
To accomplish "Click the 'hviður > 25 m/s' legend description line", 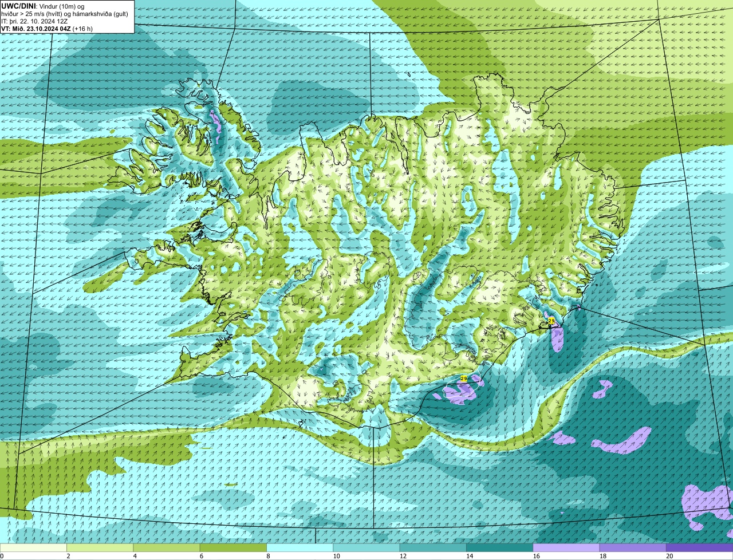I will coord(65,13).
